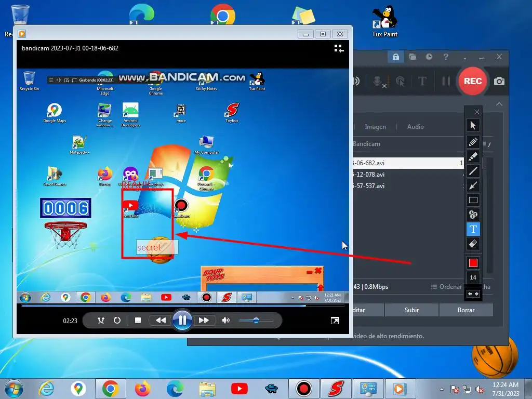Open Bandicam help question mark icon
Screen dimensions: 532x399
[x=446, y=57]
